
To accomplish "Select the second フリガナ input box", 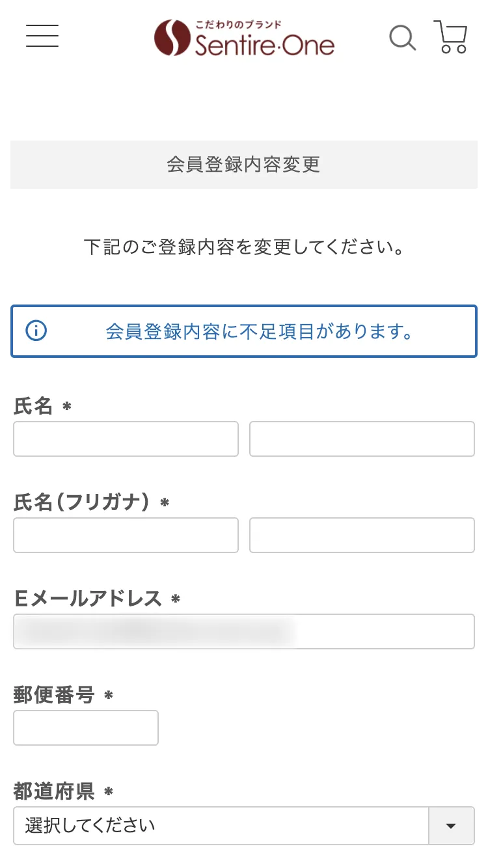I will (x=362, y=536).
